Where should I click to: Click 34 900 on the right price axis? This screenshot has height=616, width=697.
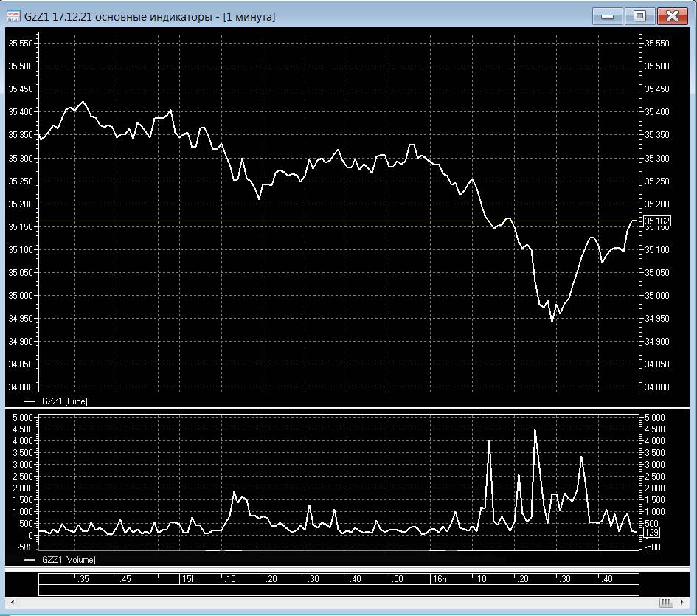point(657,341)
